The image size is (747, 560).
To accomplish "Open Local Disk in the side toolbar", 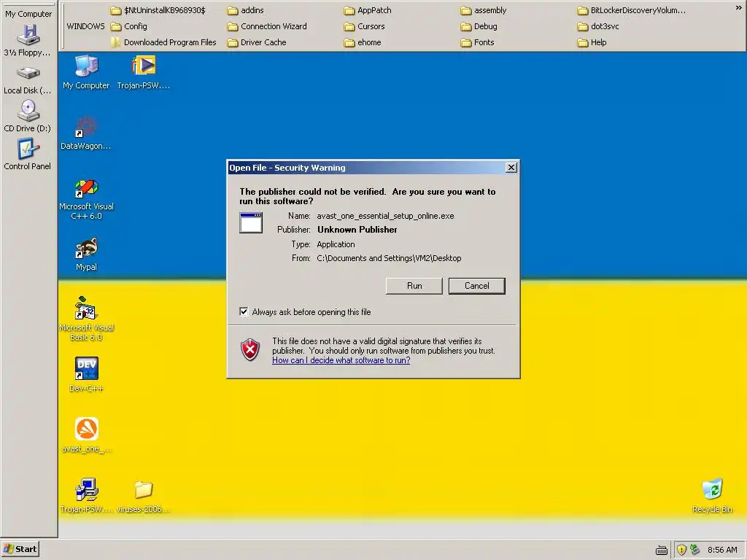I will (28, 79).
